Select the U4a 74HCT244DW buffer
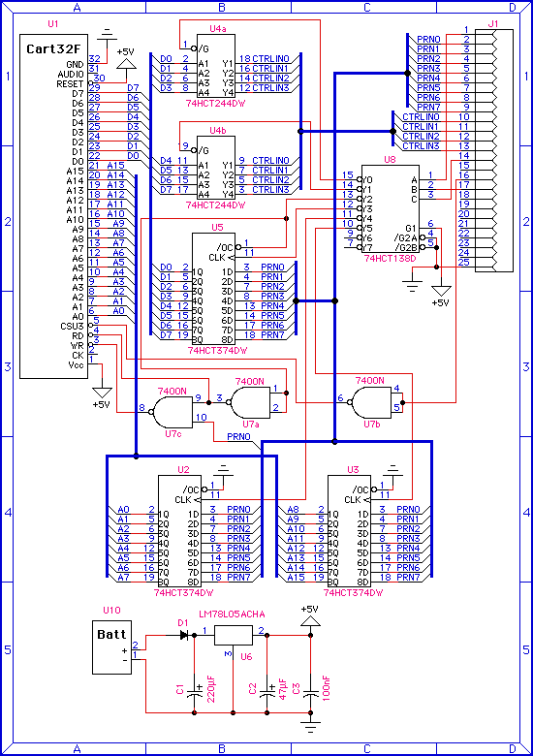The height and width of the screenshot is (756, 533). (216, 66)
